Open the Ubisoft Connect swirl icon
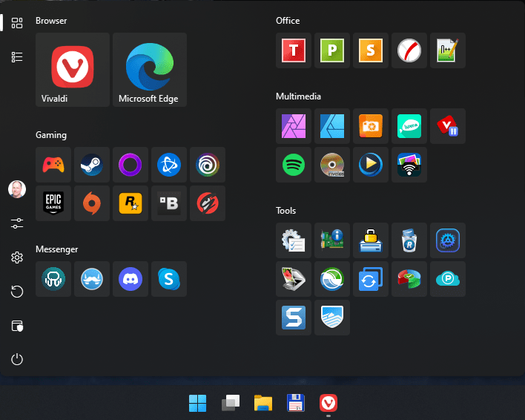Viewport: 525px width, 420px height. pos(207,165)
